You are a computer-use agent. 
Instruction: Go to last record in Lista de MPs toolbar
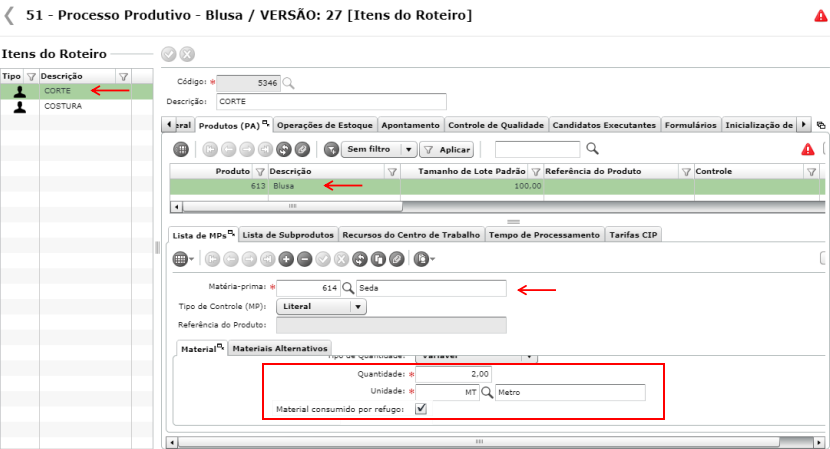268,259
